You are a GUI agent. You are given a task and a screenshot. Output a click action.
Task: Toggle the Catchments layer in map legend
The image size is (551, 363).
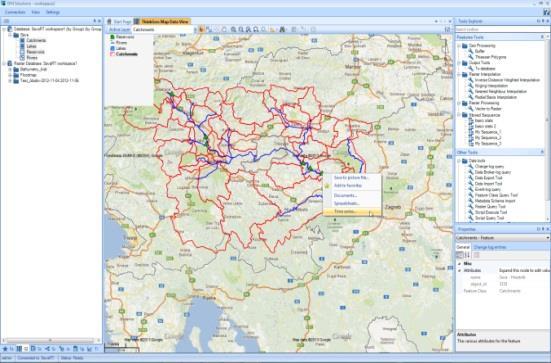click(x=124, y=54)
